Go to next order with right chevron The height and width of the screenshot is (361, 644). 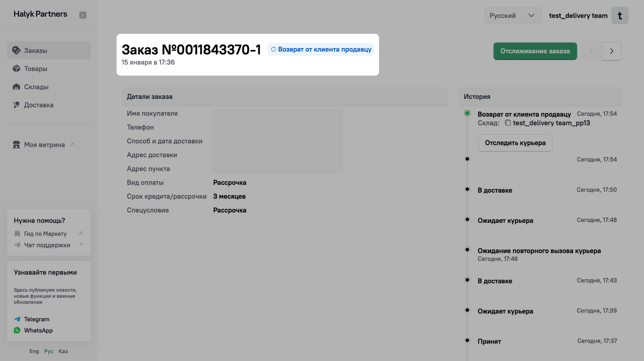611,51
